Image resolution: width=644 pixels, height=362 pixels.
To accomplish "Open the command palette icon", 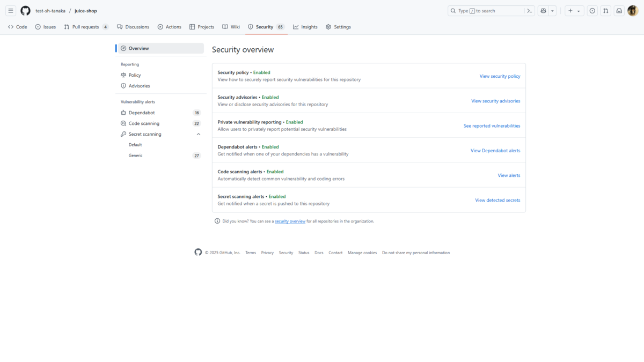I will click(530, 11).
